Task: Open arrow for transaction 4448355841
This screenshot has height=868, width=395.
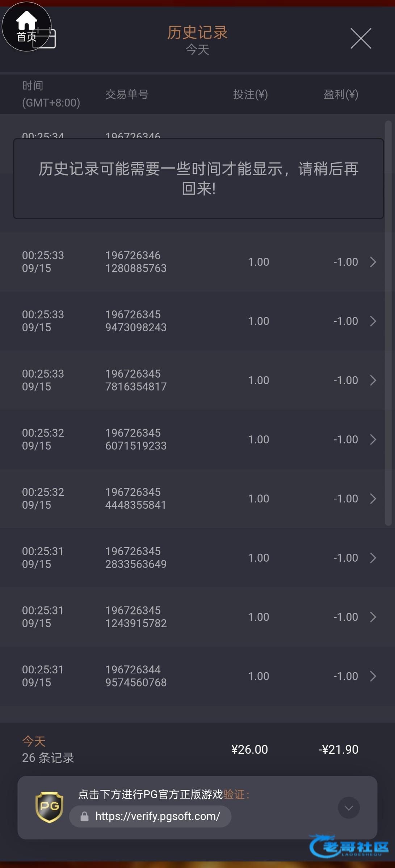Action: [373, 499]
